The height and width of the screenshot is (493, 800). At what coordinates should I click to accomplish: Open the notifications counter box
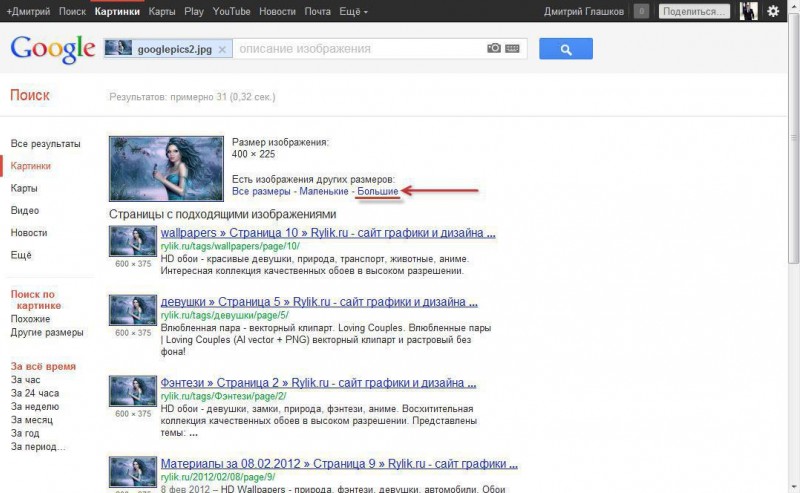[x=641, y=11]
